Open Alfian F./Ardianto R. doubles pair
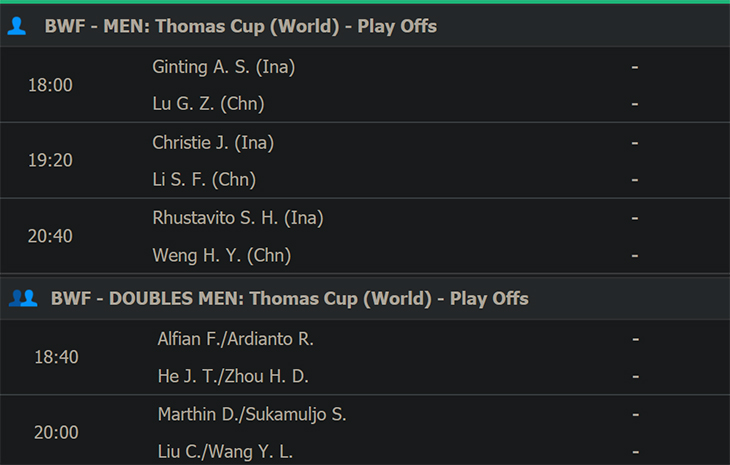Image resolution: width=730 pixels, height=465 pixels. point(236,339)
